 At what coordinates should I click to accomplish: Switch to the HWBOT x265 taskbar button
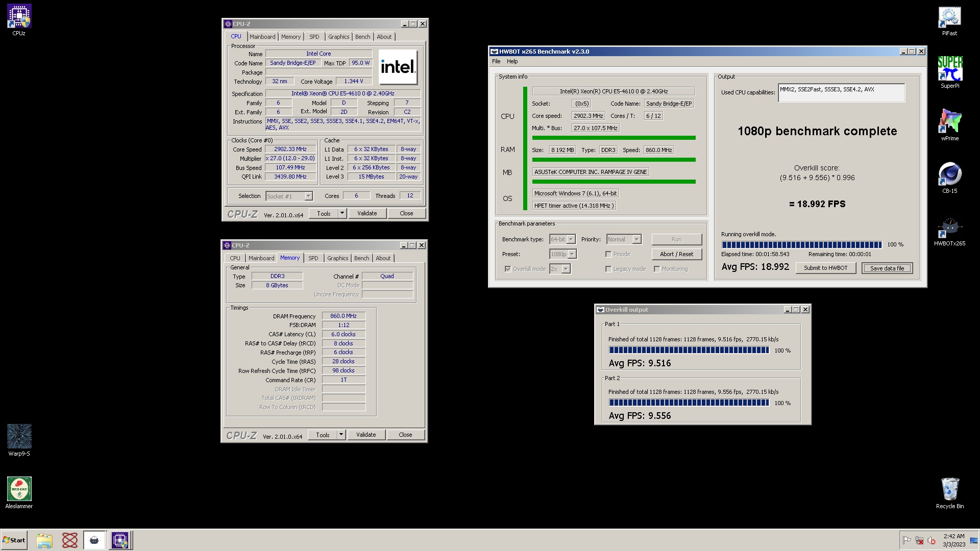pos(94,540)
